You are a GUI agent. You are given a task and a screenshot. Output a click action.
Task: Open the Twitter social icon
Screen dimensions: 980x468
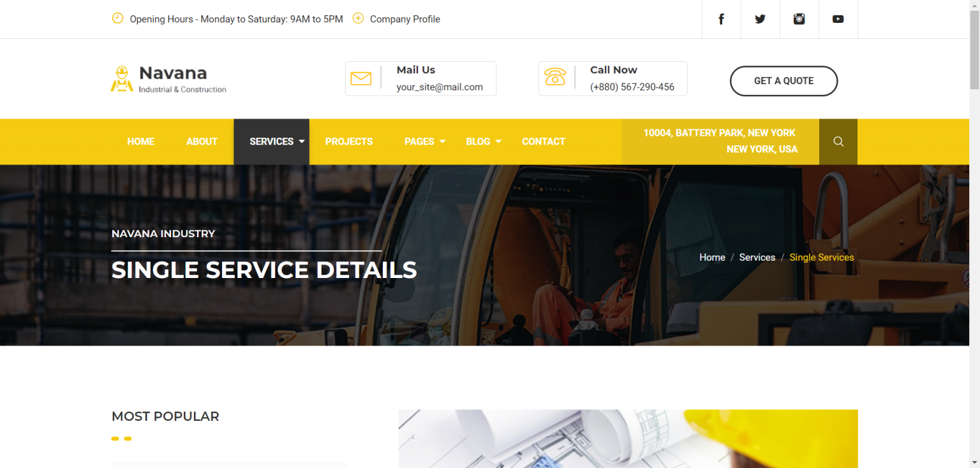(x=760, y=19)
